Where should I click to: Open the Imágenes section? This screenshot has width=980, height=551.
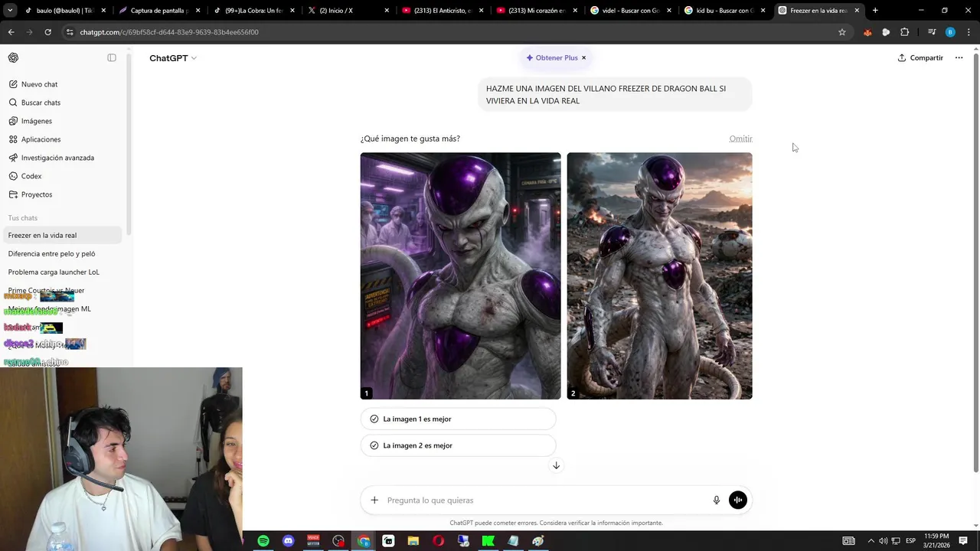click(63, 121)
